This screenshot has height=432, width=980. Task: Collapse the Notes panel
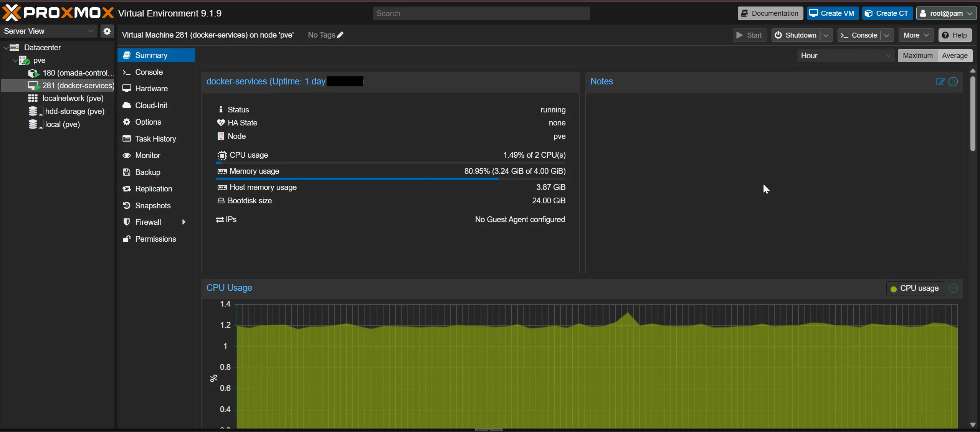point(953,81)
